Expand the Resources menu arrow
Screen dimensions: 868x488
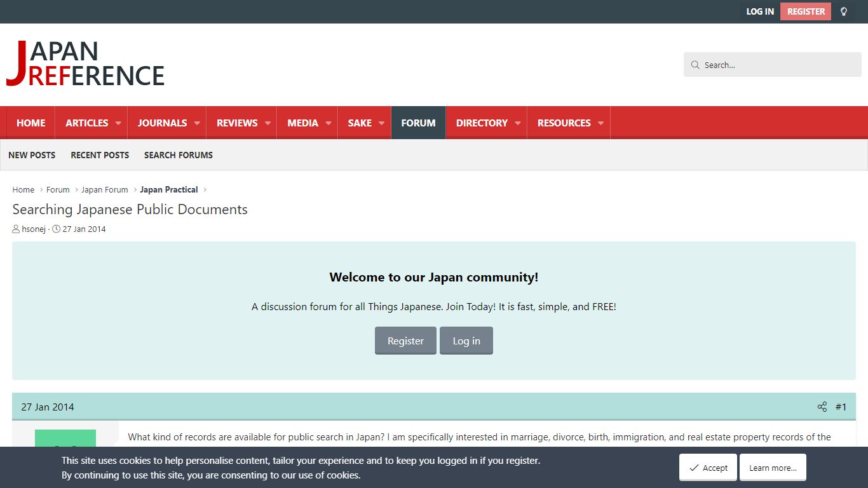click(600, 123)
